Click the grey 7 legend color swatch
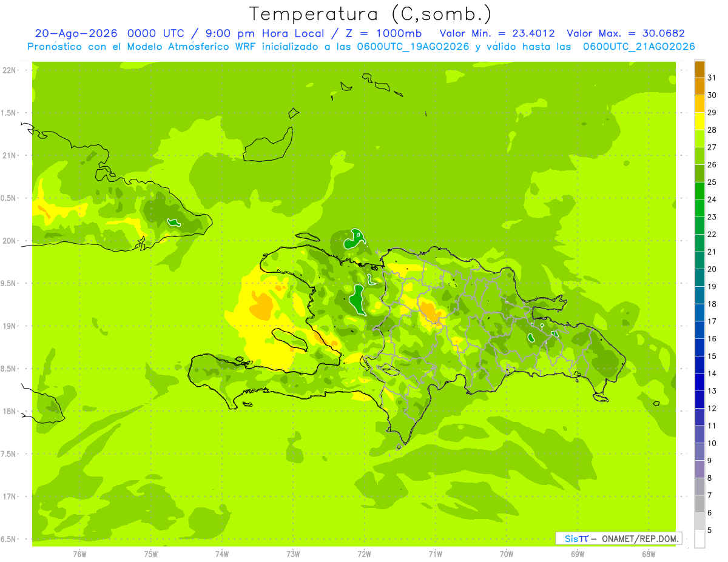 point(699,504)
